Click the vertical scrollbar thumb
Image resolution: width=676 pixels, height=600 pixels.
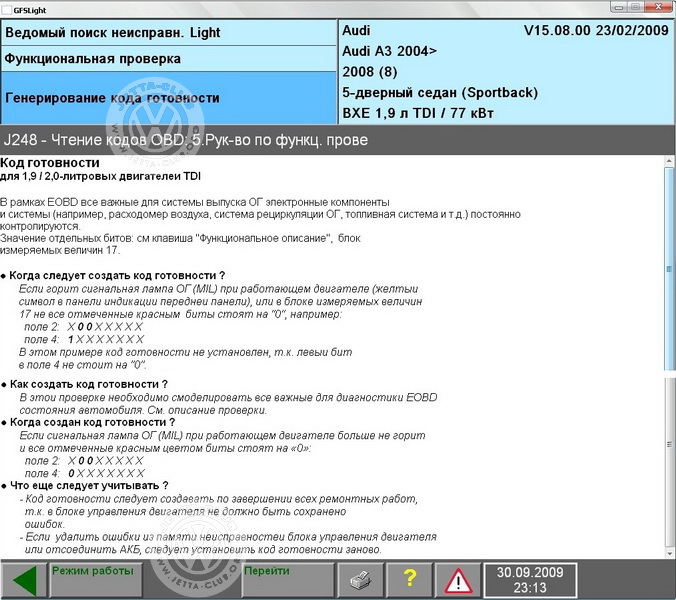[669, 269]
